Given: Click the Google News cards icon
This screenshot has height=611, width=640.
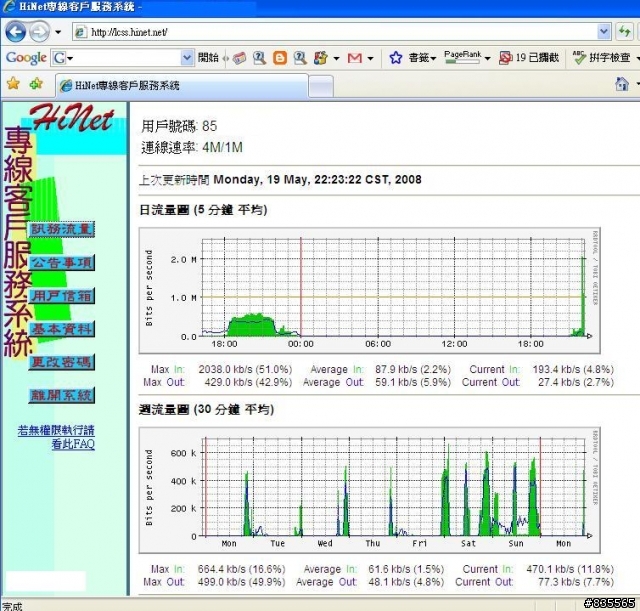Looking at the screenshot, I should (240, 58).
